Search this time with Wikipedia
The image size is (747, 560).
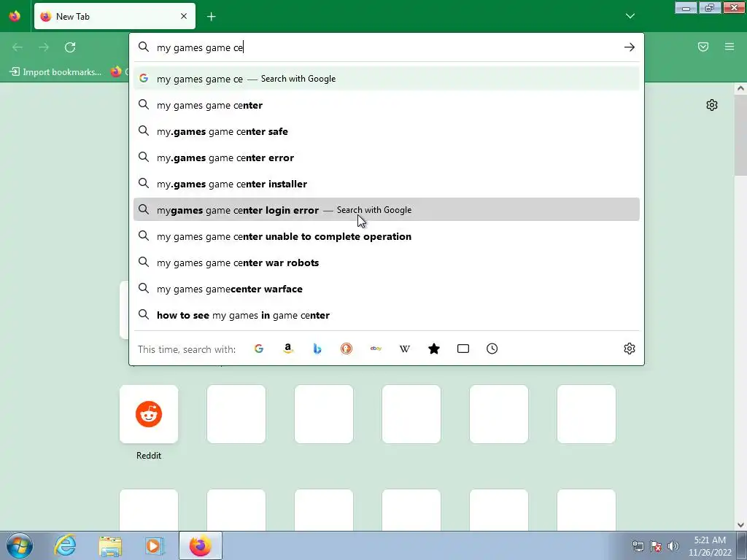pyautogui.click(x=404, y=349)
